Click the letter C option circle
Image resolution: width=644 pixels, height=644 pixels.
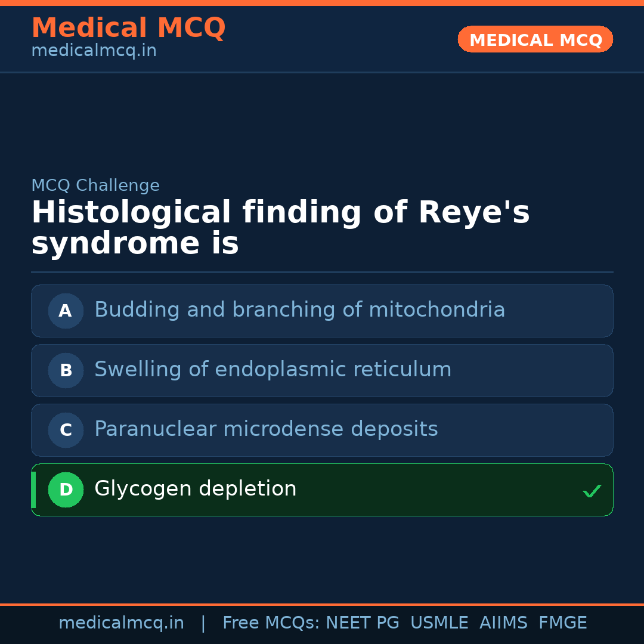coord(66,430)
